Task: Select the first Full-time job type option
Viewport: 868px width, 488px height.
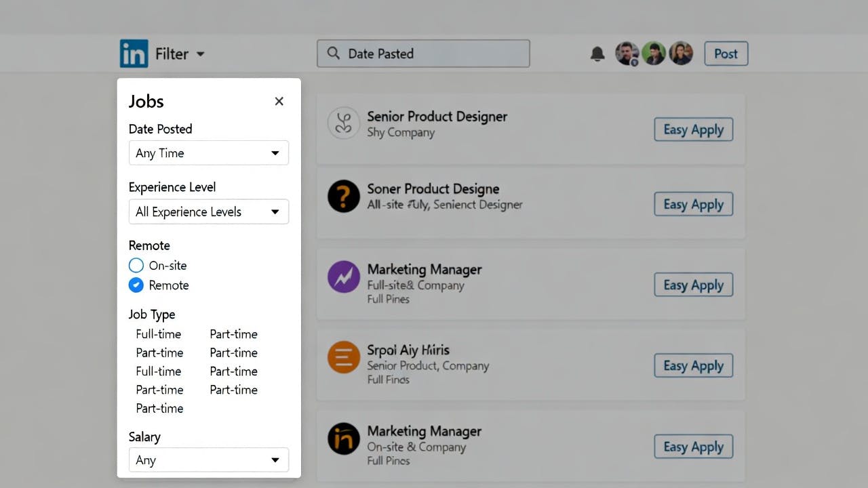Action: click(159, 334)
